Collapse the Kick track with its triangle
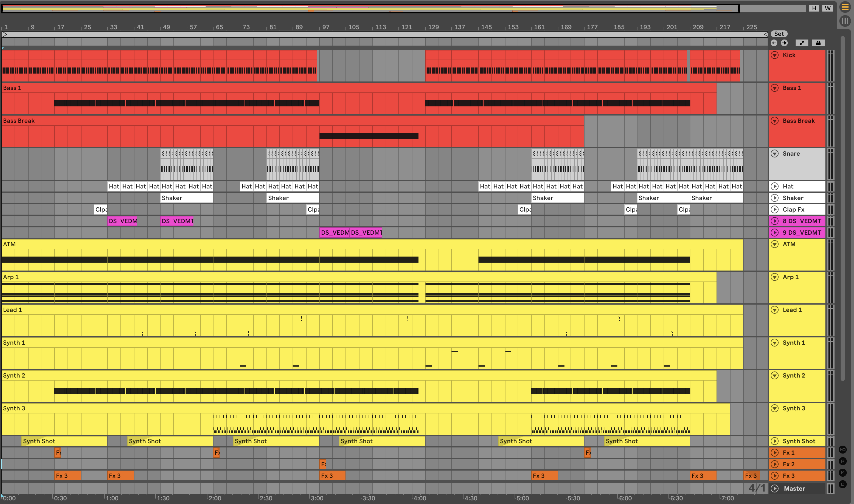Screen dimensions: 854x504 coord(775,55)
